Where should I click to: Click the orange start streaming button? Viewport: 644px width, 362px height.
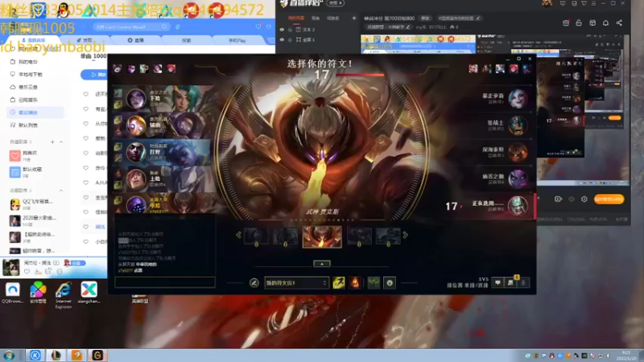click(609, 199)
